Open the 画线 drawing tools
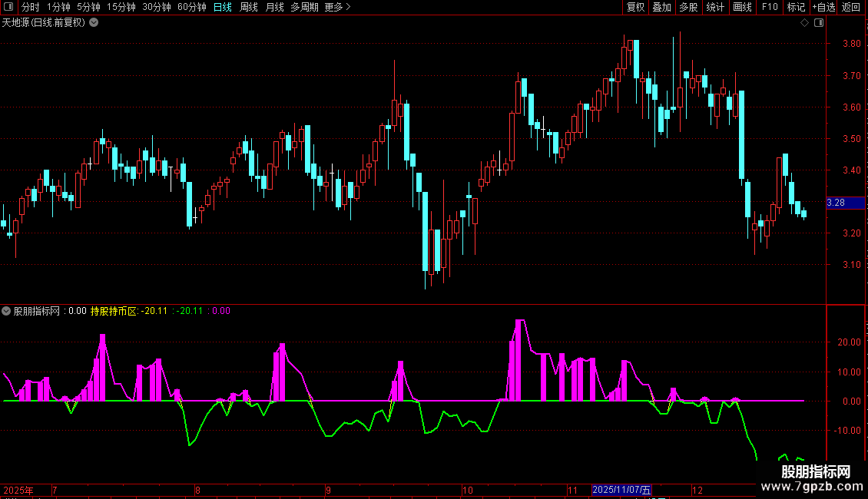The width and height of the screenshot is (868, 499). (742, 7)
